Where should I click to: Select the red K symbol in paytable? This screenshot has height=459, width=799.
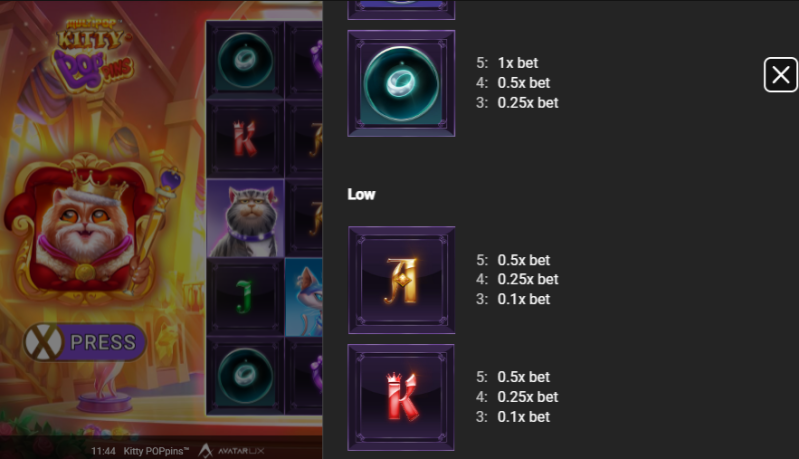[401, 397]
